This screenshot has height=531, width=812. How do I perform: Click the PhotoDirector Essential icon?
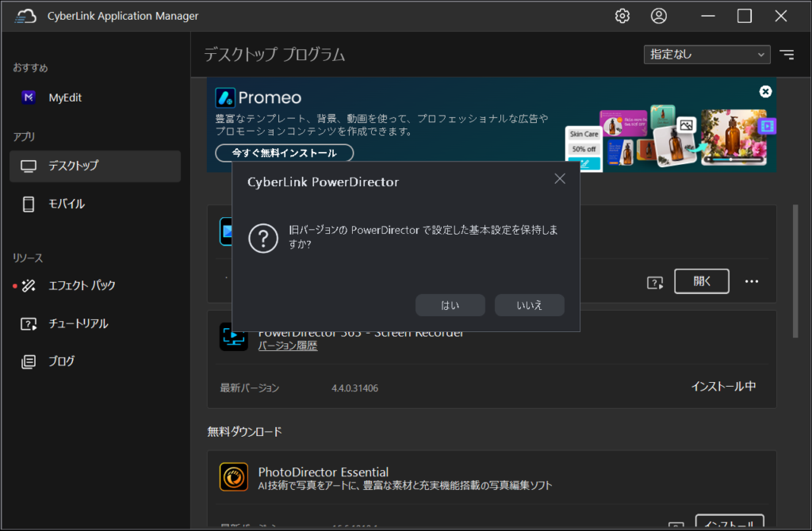234,476
